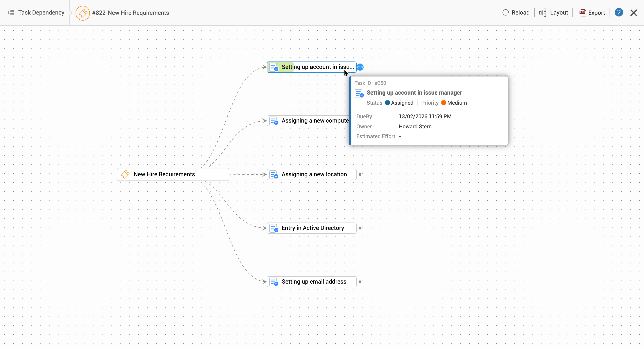
Task: Click the Reload icon in toolbar
Action: tap(506, 13)
